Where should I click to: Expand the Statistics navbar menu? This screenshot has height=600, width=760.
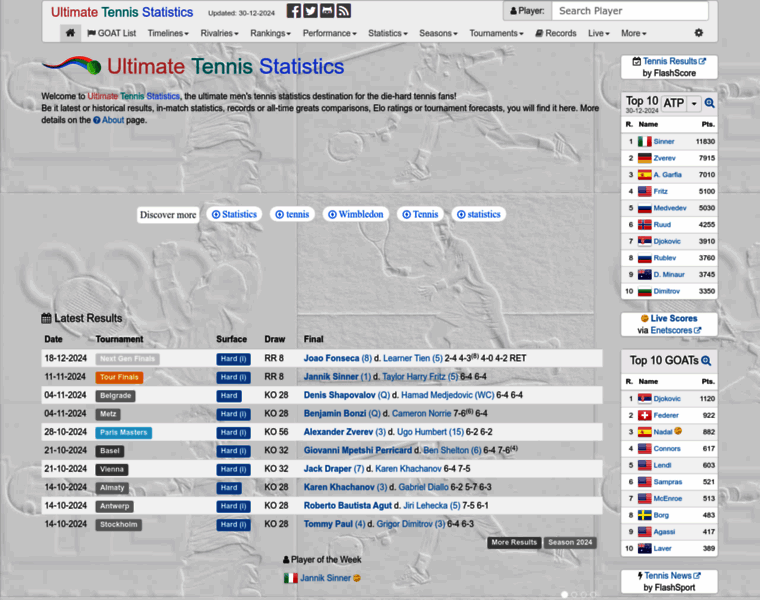pyautogui.click(x=388, y=33)
